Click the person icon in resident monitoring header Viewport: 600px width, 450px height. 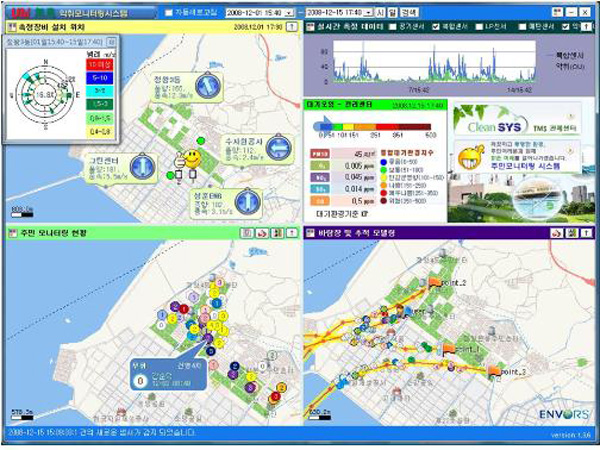[x=277, y=233]
